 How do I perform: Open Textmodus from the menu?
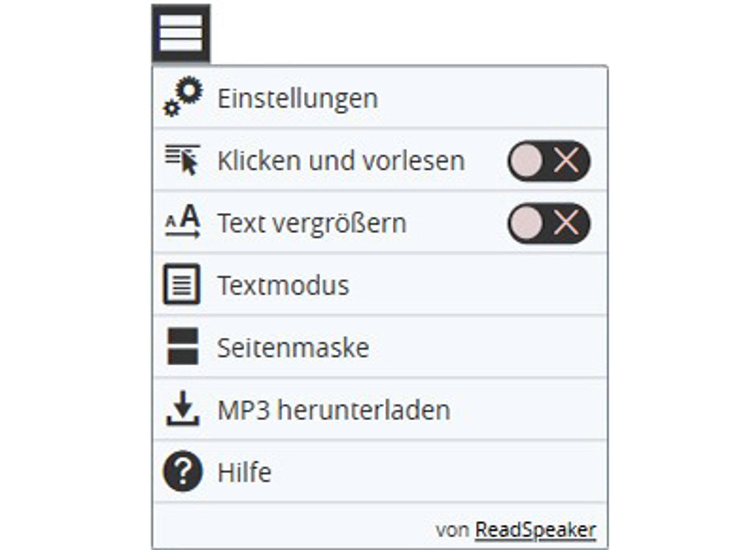[283, 285]
